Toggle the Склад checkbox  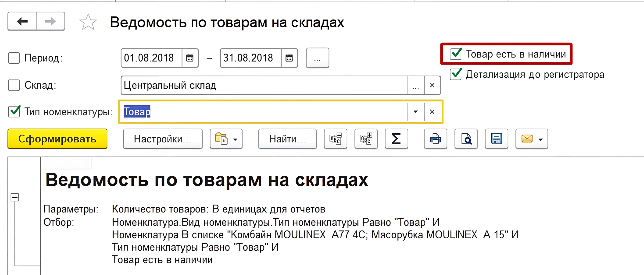tap(14, 85)
